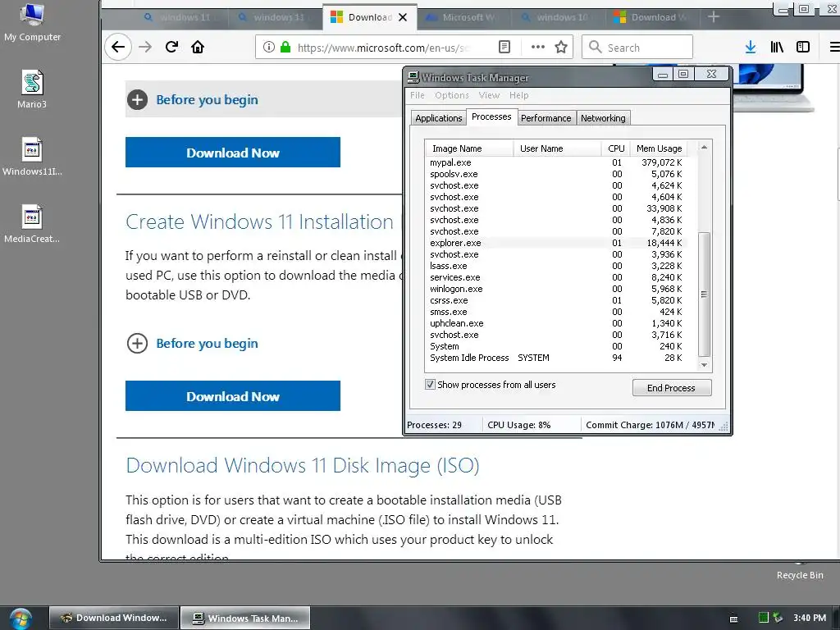Click scroll up arrow in process list

click(x=705, y=148)
